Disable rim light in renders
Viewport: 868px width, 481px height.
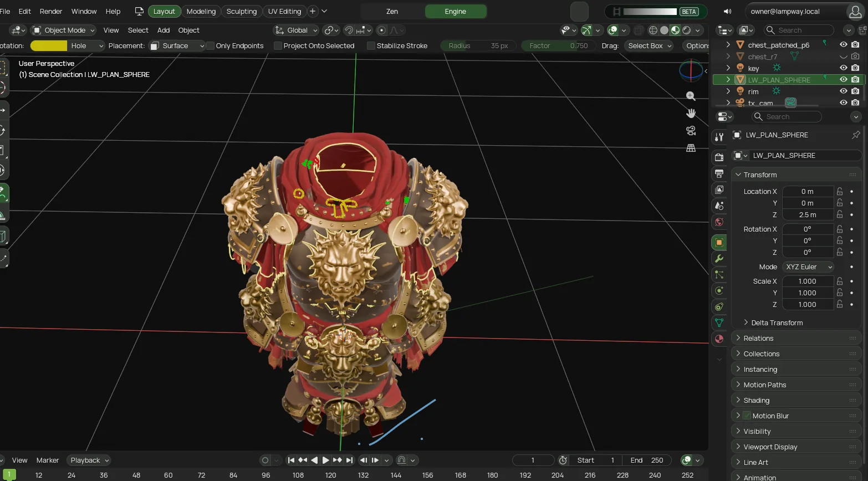pyautogui.click(x=855, y=91)
